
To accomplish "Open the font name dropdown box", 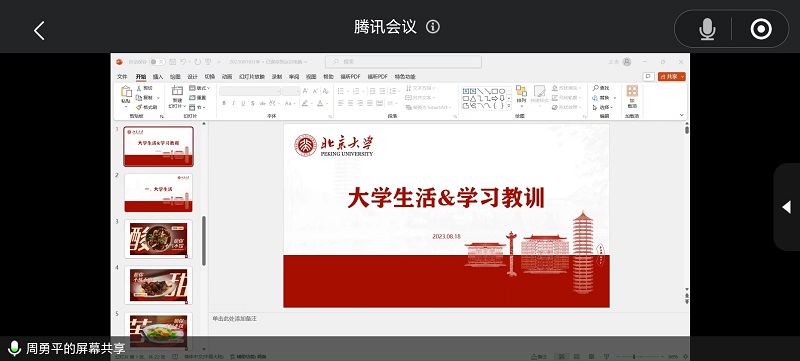I will click(x=250, y=91).
